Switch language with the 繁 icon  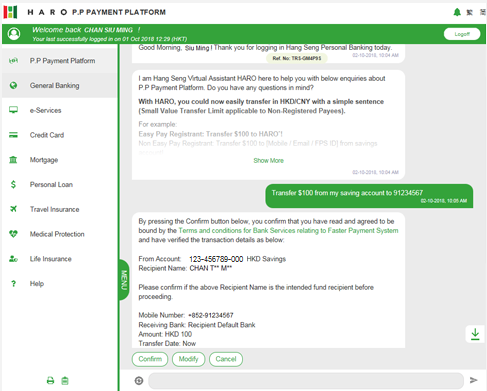470,12
